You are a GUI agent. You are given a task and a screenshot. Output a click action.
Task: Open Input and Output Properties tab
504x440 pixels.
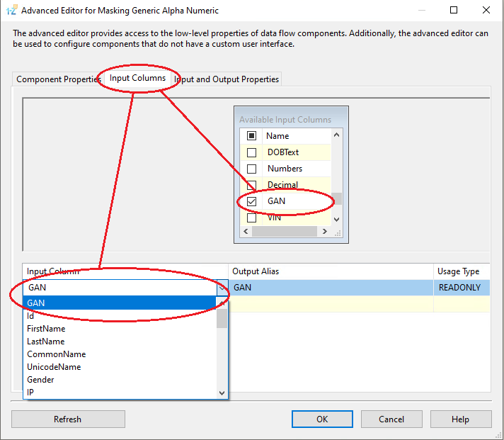228,79
